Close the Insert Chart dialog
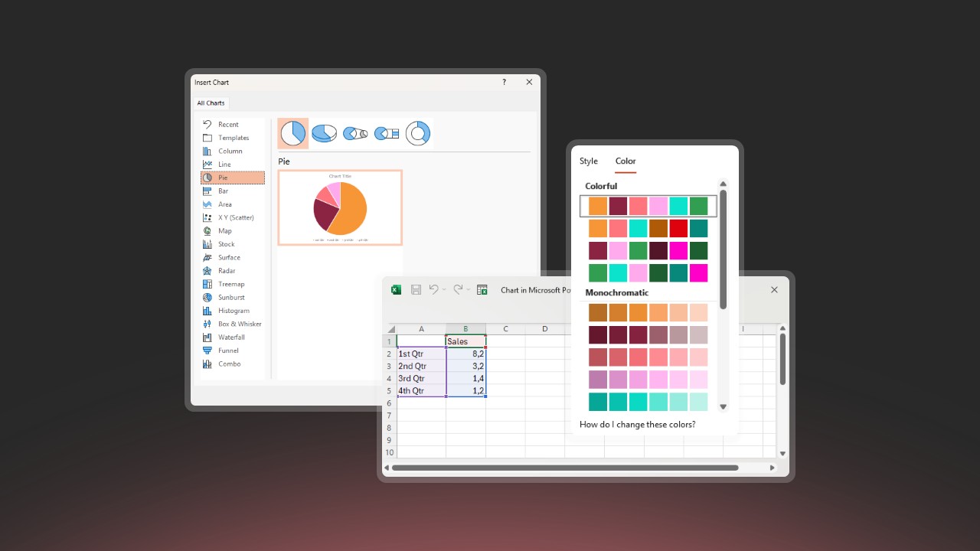This screenshot has height=551, width=980. [529, 82]
